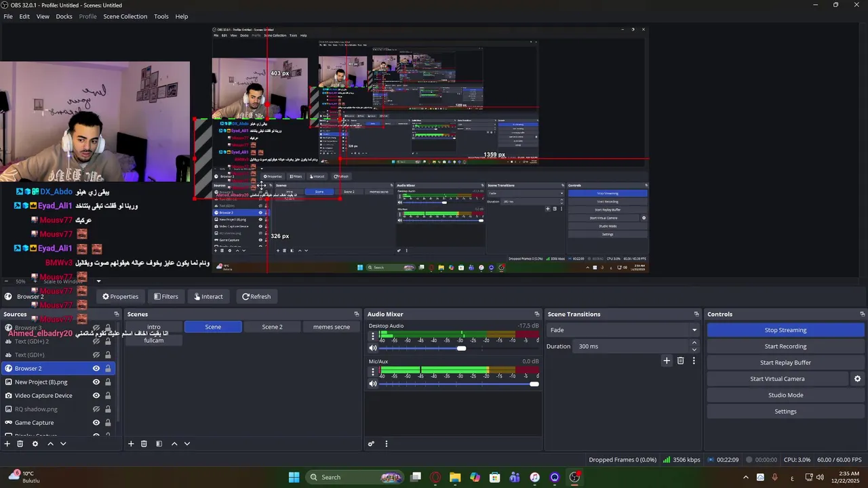
Task: Show the Text (GDI+) source
Action: [96, 354]
